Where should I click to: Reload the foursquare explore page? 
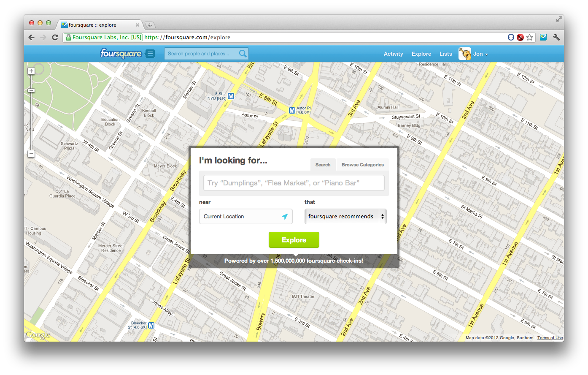pos(55,37)
